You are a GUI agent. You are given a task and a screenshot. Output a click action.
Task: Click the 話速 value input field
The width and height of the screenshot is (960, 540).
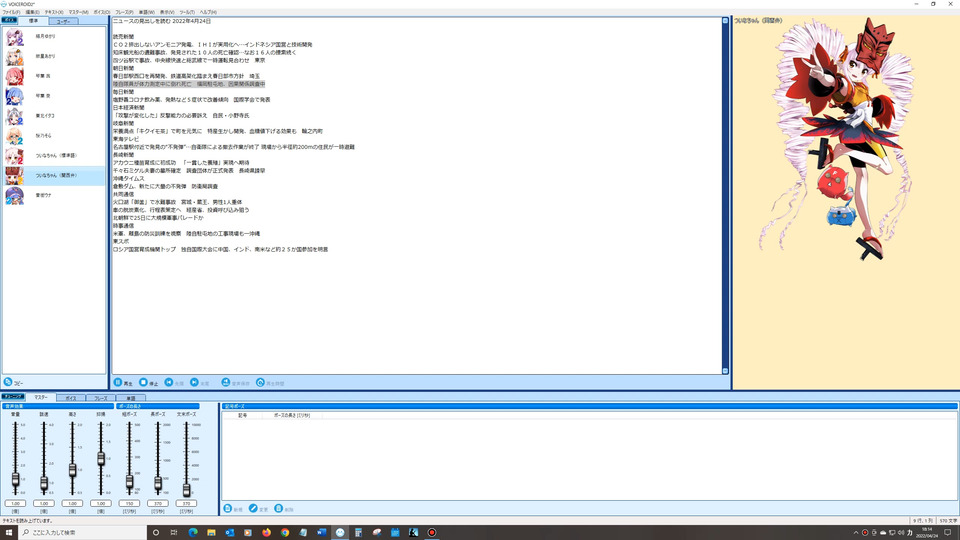[x=44, y=503]
